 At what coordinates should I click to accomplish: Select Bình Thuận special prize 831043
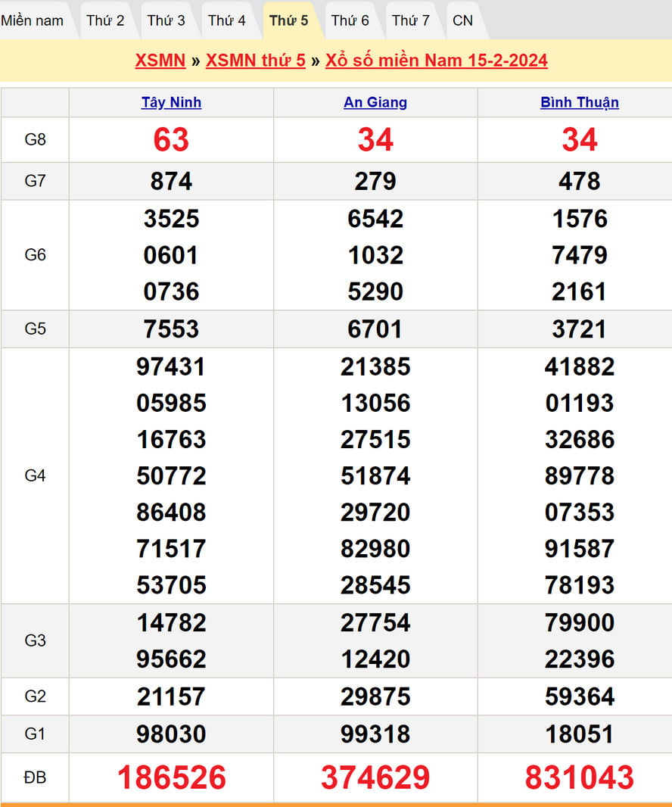580,777
